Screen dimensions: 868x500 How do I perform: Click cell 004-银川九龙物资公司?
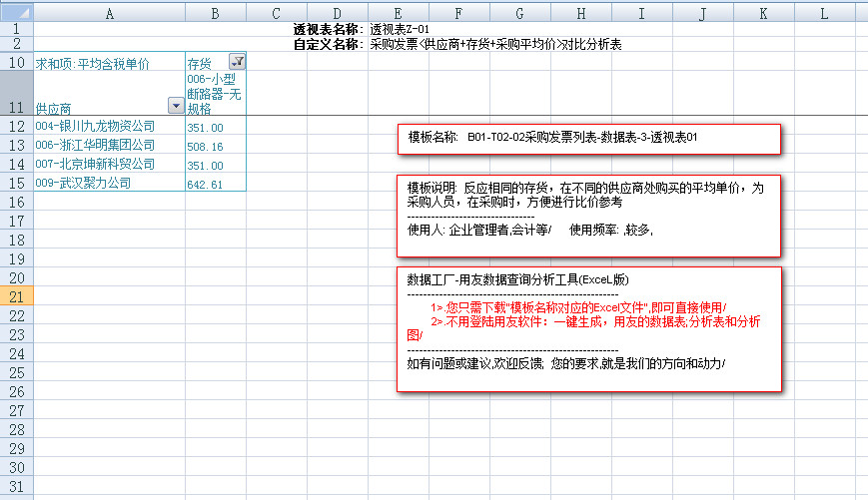coord(95,127)
